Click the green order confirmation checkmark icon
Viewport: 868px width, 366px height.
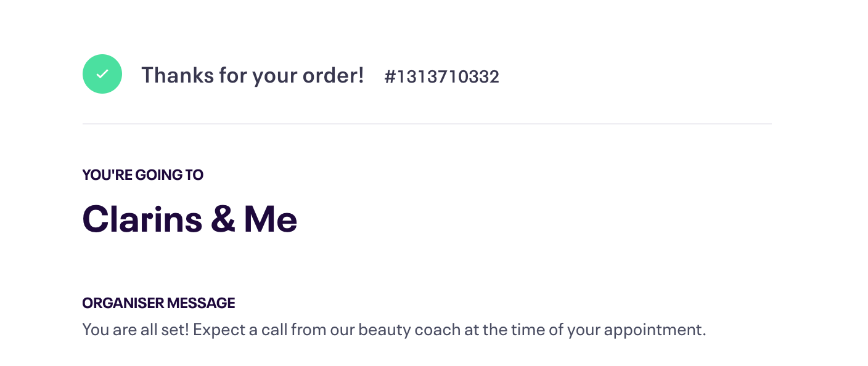pos(102,74)
